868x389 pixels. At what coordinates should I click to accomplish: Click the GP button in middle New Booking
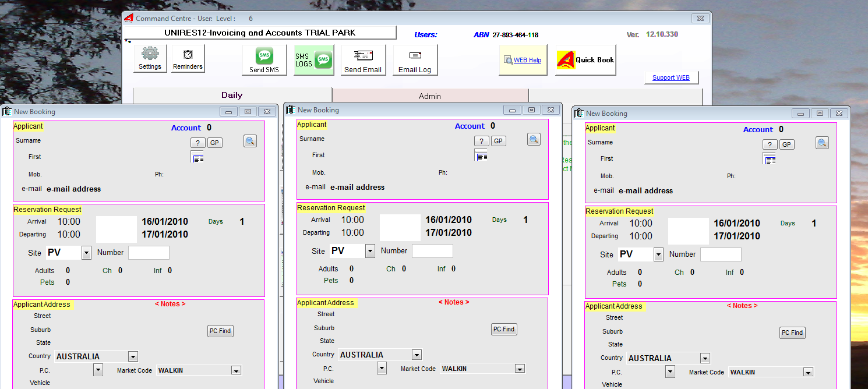click(x=499, y=141)
